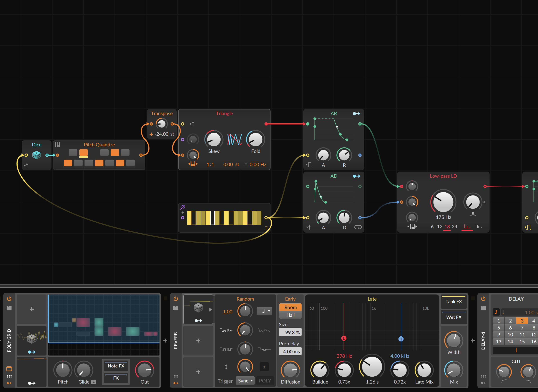Click the Pitch Quantize keyboard icon
The height and width of the screenshot is (392, 538).
(x=57, y=144)
